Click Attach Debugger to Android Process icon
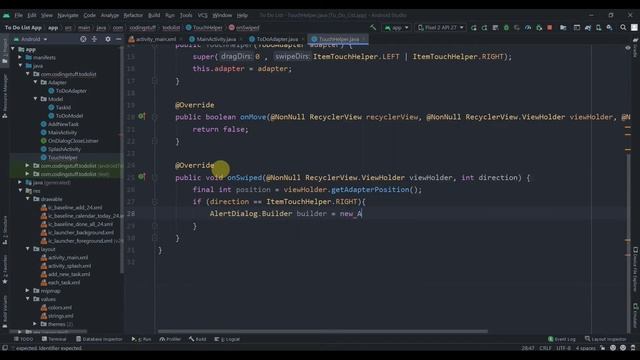Image resolution: width=640 pixels, height=360 pixels. tap(539, 28)
